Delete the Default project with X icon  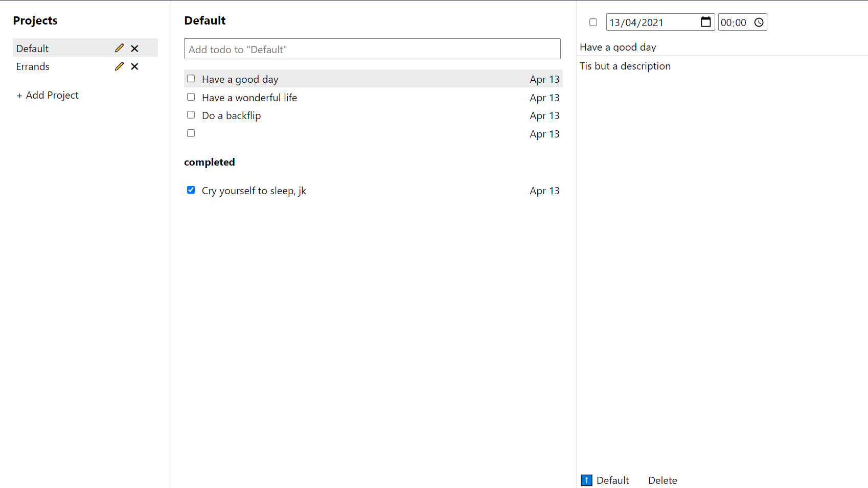point(134,49)
